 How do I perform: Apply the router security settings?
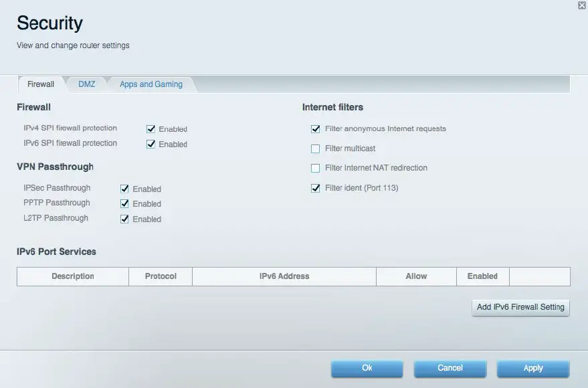click(x=533, y=368)
